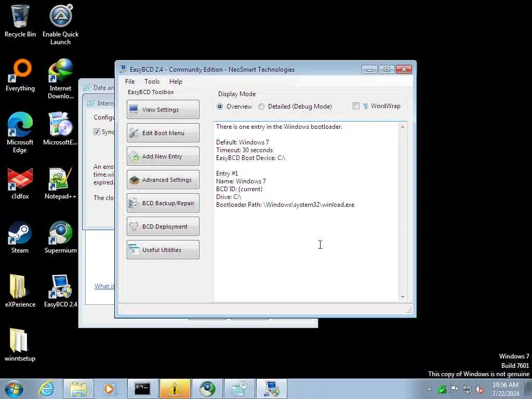The width and height of the screenshot is (532, 399).
Task: Open the taskbar clock showing 10:56 AM
Action: point(505,389)
